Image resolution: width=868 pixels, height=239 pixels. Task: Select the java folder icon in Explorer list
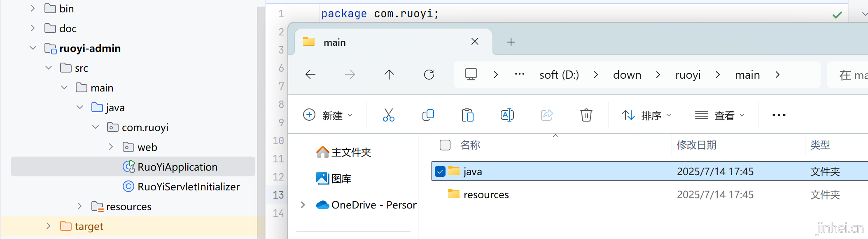pyautogui.click(x=454, y=171)
